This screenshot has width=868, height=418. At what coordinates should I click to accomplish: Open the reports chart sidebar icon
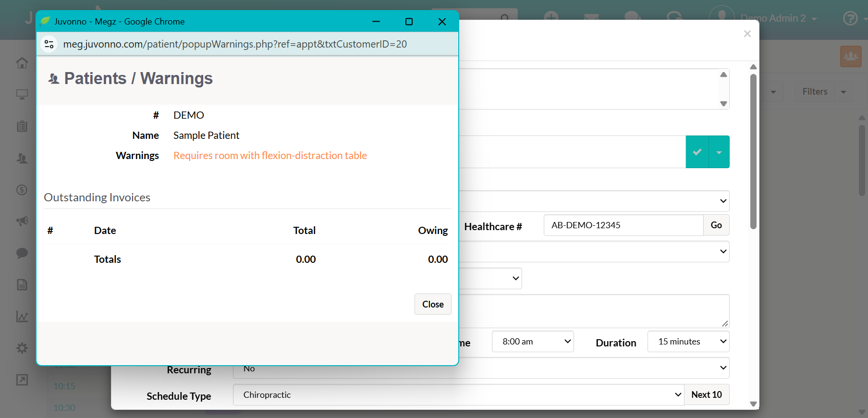[x=22, y=316]
